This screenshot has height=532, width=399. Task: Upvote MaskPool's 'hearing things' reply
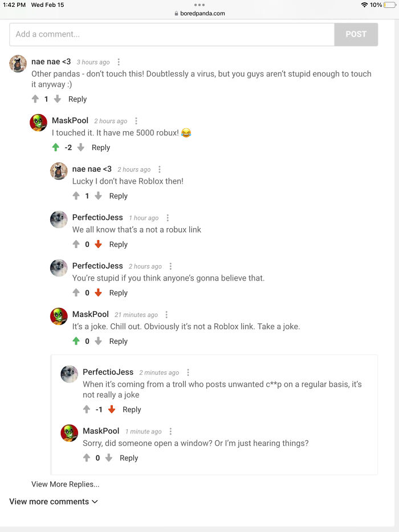pos(87,458)
